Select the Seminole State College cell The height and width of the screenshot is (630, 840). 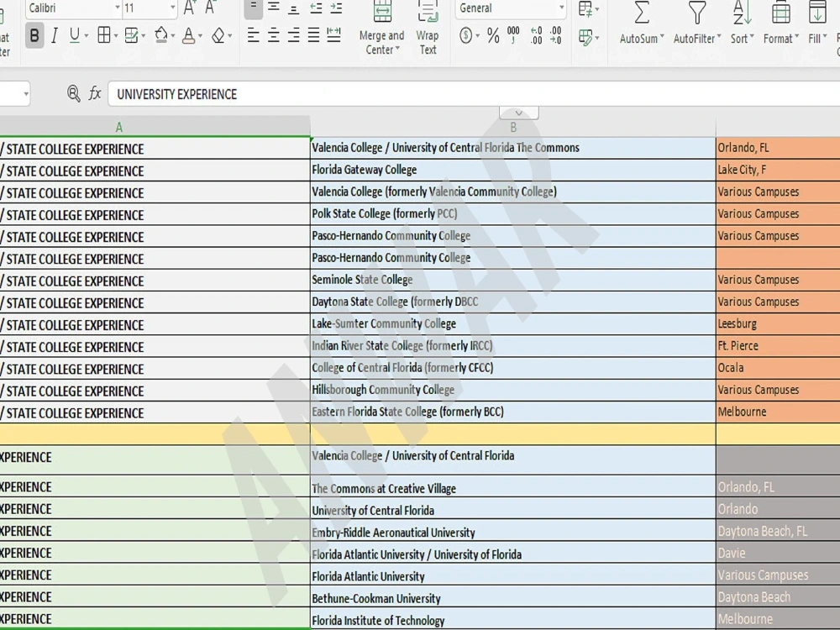tap(513, 280)
